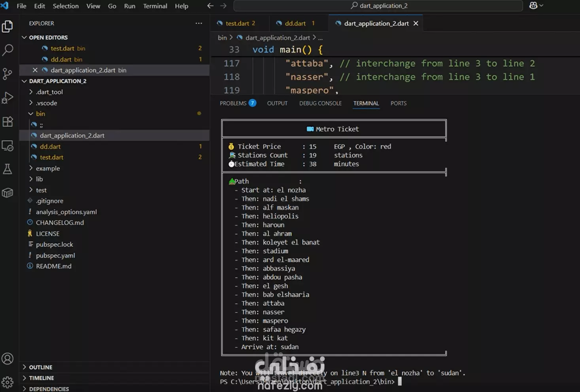Show the Problems panel tab
This screenshot has width=580, height=392.
[238, 103]
